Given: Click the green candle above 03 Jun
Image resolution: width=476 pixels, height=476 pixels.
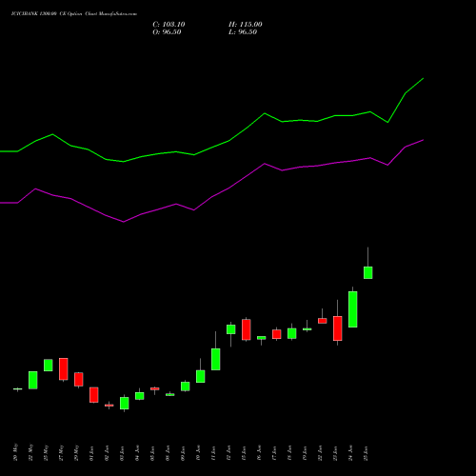Looking at the screenshot, I should [125, 403].
